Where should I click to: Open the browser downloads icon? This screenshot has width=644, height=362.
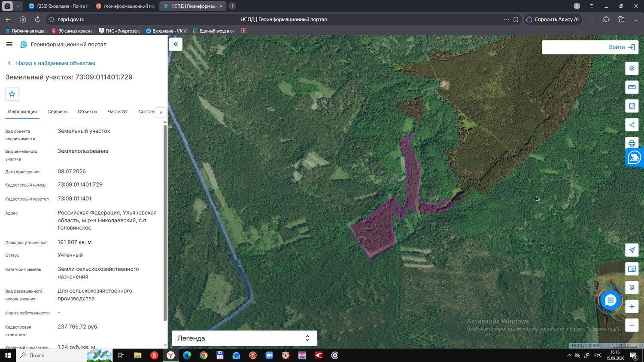pyautogui.click(x=636, y=19)
